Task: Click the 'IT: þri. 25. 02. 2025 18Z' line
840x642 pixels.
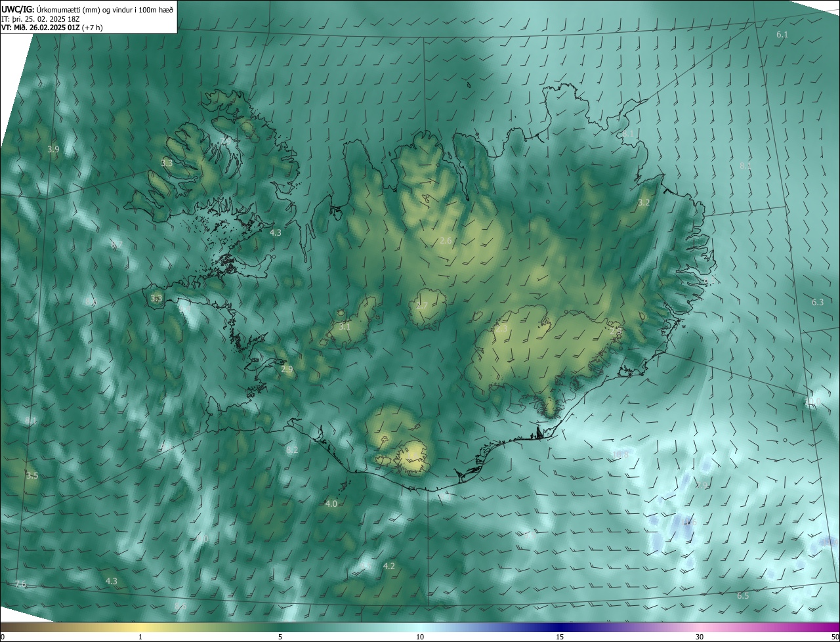Action: [x=41, y=18]
